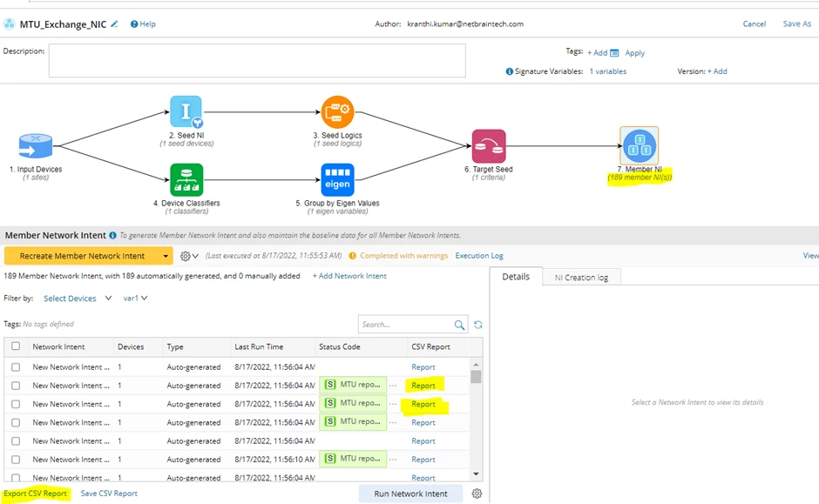This screenshot has width=819, height=504.
Task: Select the Seed Logics node icon
Action: [337, 111]
